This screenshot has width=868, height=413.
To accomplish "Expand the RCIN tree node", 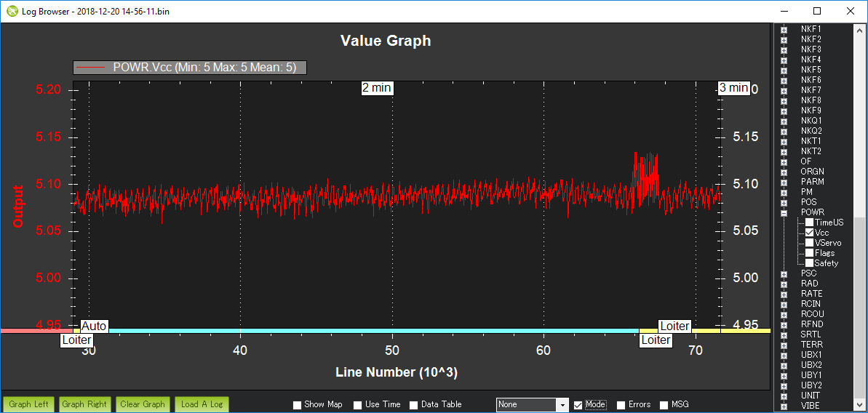I will click(784, 304).
